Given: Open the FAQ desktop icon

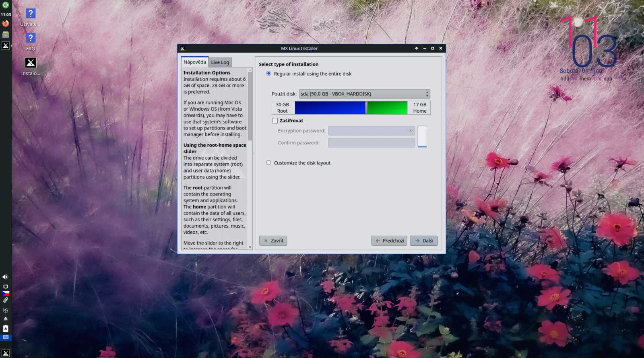Looking at the screenshot, I should [x=31, y=41].
